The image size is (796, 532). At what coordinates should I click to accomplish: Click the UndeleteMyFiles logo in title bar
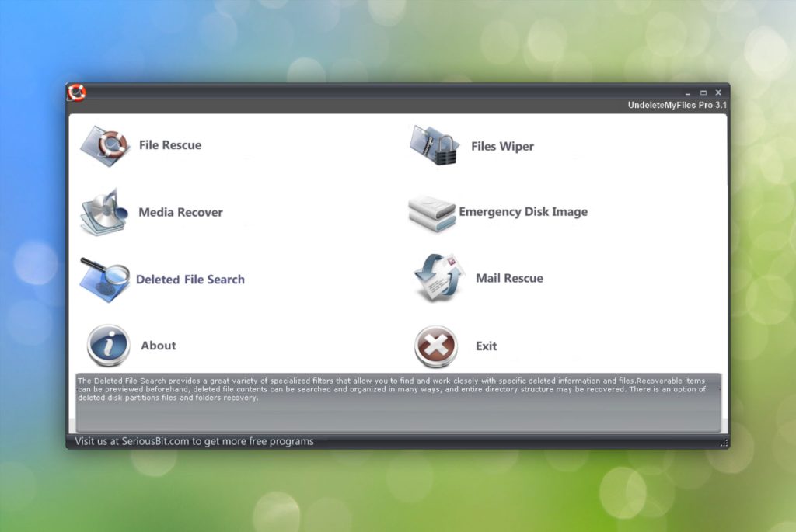tap(76, 93)
